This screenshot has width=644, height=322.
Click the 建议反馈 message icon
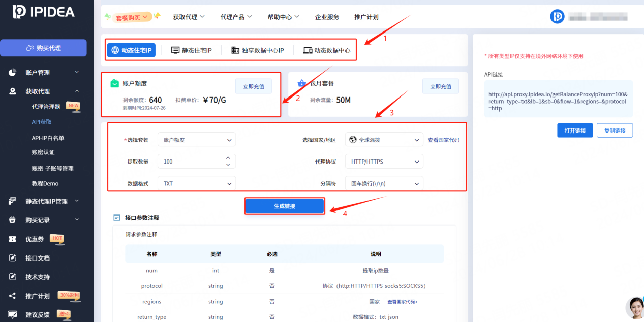pyautogui.click(x=13, y=315)
